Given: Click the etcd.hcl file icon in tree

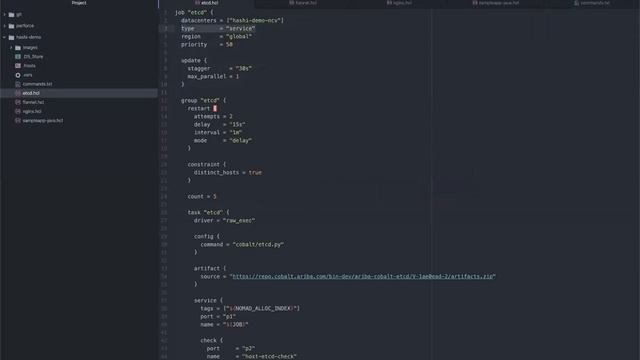Looking at the screenshot, I should coord(18,93).
